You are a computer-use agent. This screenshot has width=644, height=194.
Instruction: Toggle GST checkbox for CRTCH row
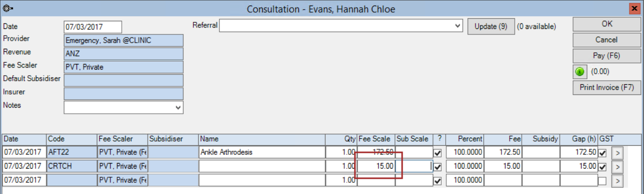602,166
